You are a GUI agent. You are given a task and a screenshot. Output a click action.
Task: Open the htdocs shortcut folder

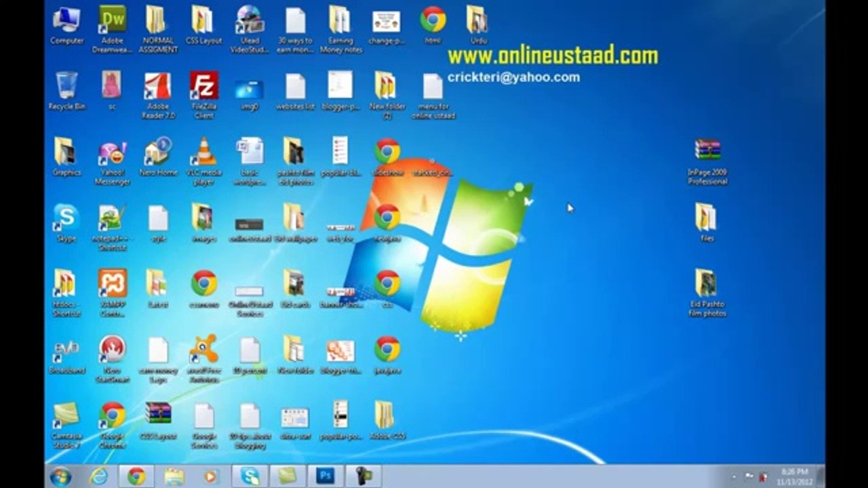click(x=66, y=293)
